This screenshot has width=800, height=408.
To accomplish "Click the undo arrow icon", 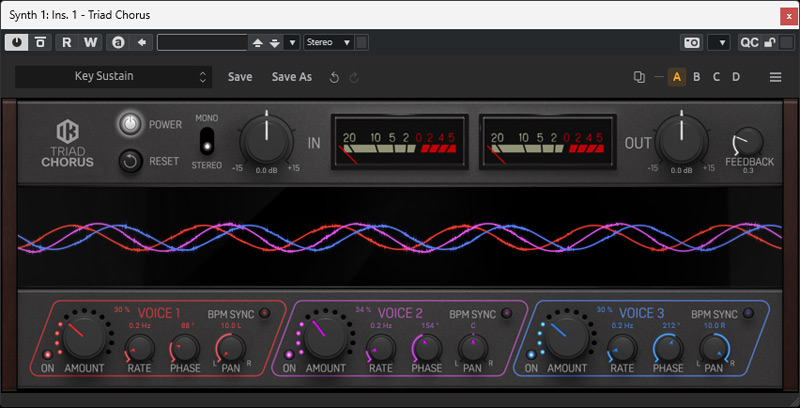I will click(334, 77).
